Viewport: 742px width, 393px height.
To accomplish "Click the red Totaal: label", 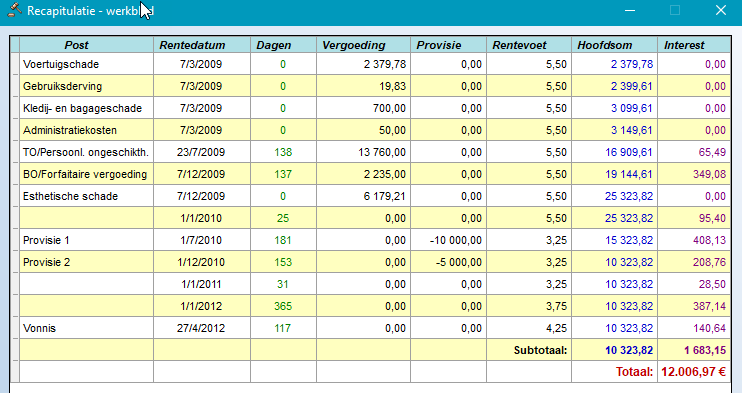I will pos(634,372).
